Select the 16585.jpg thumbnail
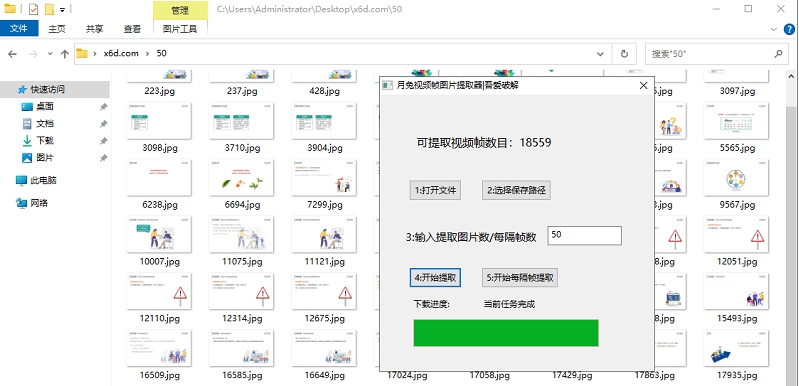 coord(241,348)
